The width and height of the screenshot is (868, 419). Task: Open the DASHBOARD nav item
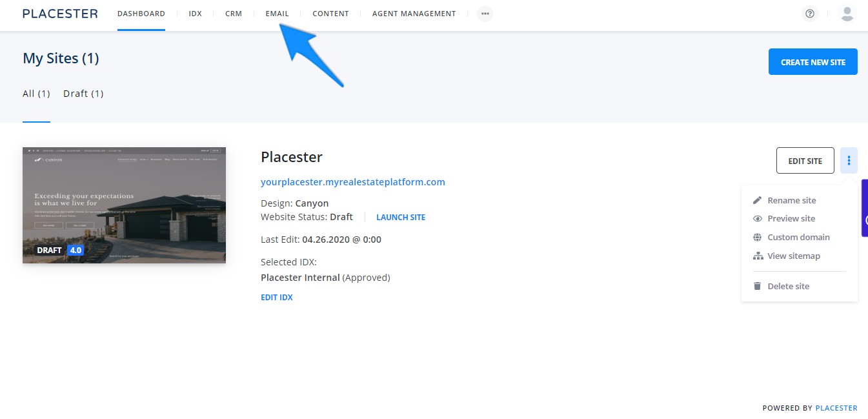tap(141, 14)
